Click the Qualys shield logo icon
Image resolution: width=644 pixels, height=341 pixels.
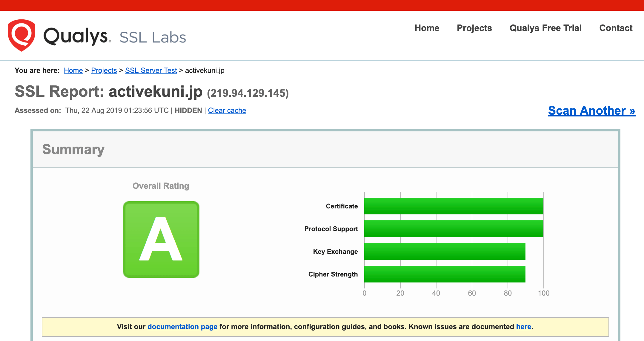click(x=21, y=35)
